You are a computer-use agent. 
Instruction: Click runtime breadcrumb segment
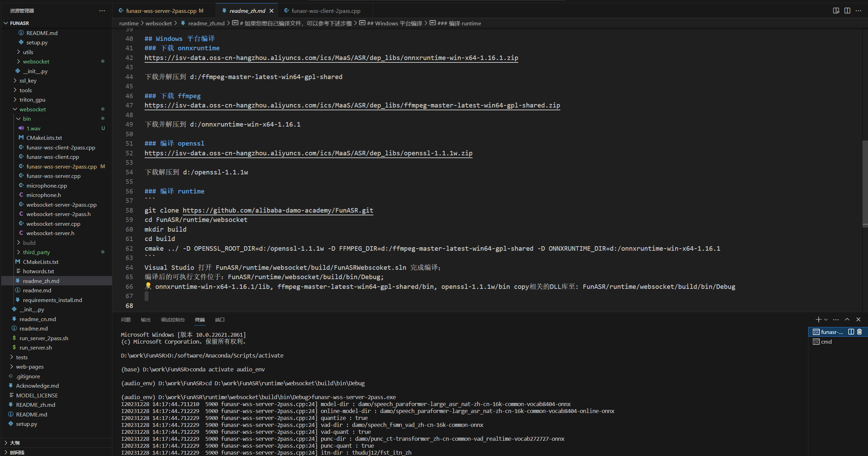(129, 23)
